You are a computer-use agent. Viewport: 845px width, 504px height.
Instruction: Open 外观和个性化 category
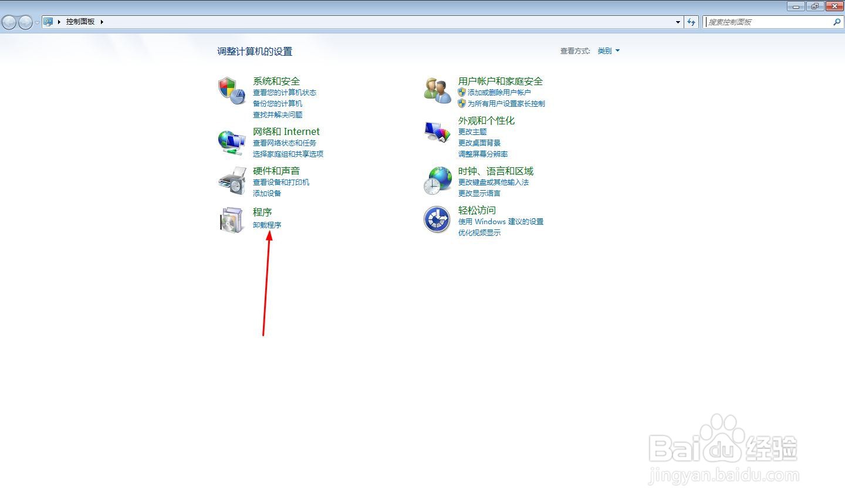point(486,120)
